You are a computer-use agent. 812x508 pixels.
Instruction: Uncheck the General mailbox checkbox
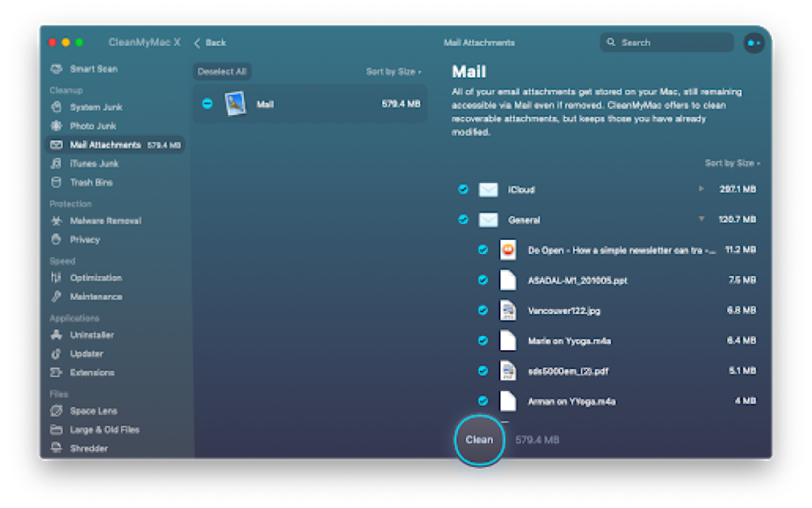(x=463, y=219)
